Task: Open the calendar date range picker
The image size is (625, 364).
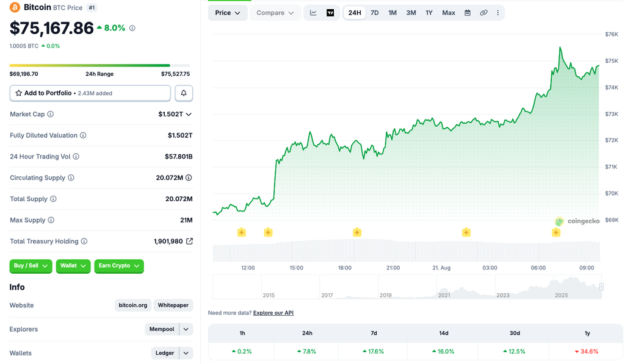Action: (x=468, y=13)
